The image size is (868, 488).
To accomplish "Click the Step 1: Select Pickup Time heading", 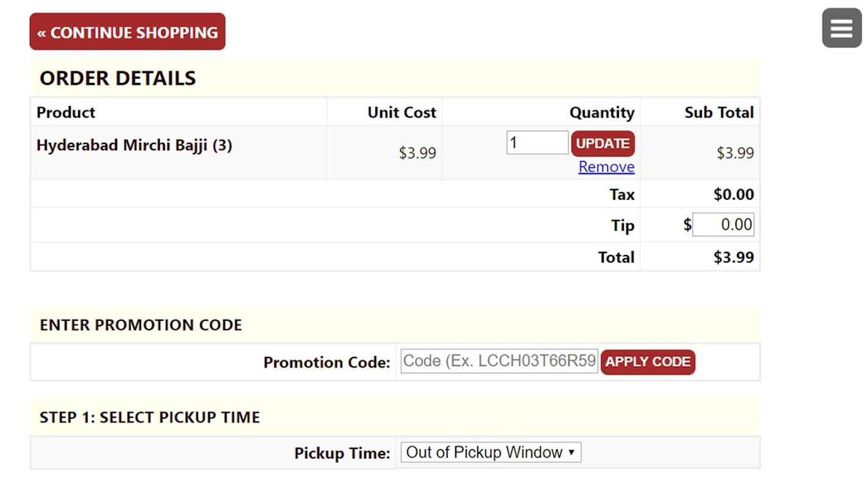I will [x=150, y=417].
